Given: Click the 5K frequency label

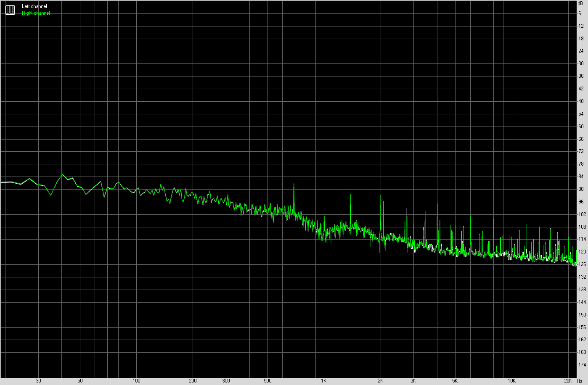Looking at the screenshot, I should click(x=455, y=381).
